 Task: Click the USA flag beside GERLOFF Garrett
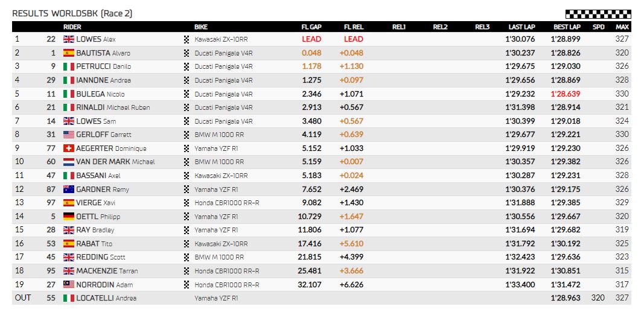pyautogui.click(x=69, y=135)
